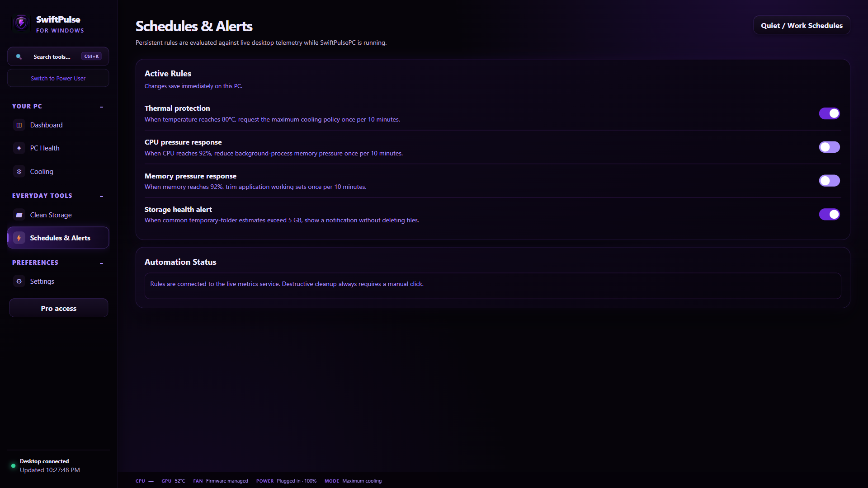Click the search magnifier icon
This screenshot has width=868, height=488.
tap(19, 56)
